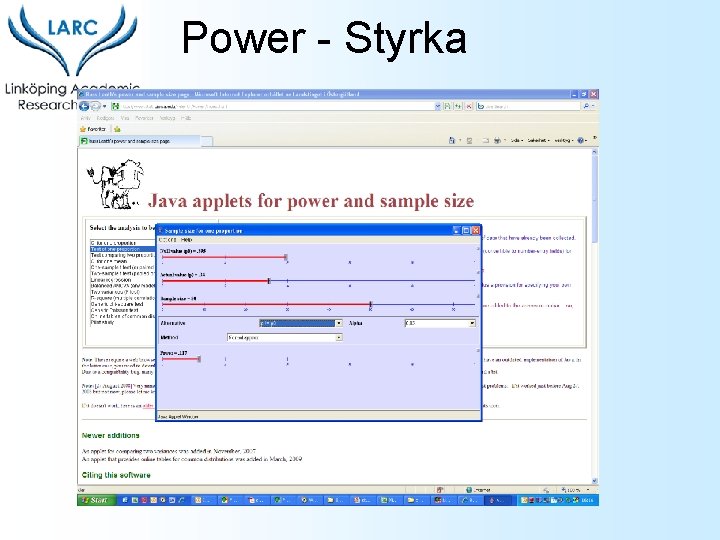Open the Visa menu in Internet Explorer
The width and height of the screenshot is (720, 540).
pyautogui.click(x=124, y=118)
